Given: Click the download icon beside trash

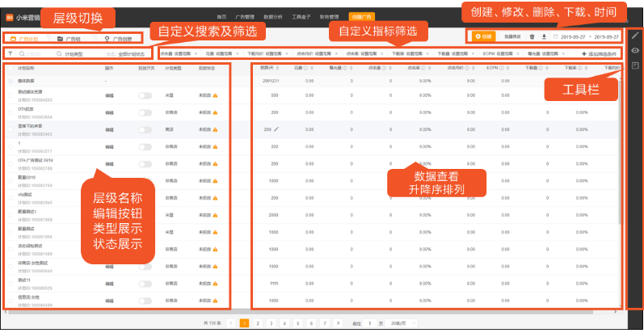Looking at the screenshot, I should [x=544, y=36].
